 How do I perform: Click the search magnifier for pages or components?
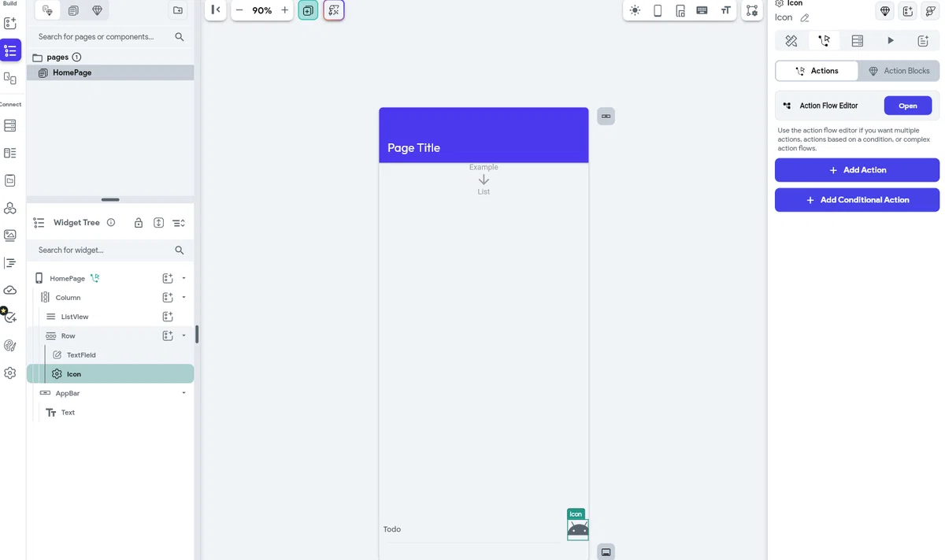click(x=180, y=37)
